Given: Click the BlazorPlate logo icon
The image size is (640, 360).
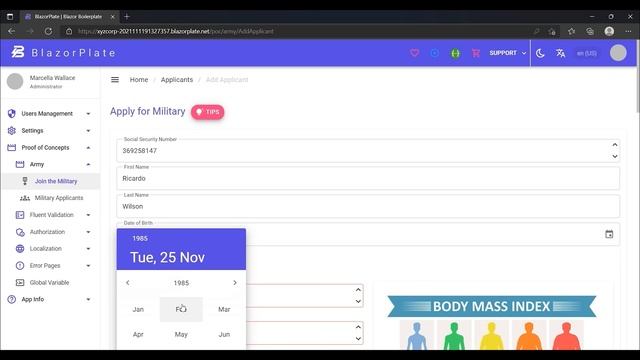Looking at the screenshot, I should tap(18, 52).
